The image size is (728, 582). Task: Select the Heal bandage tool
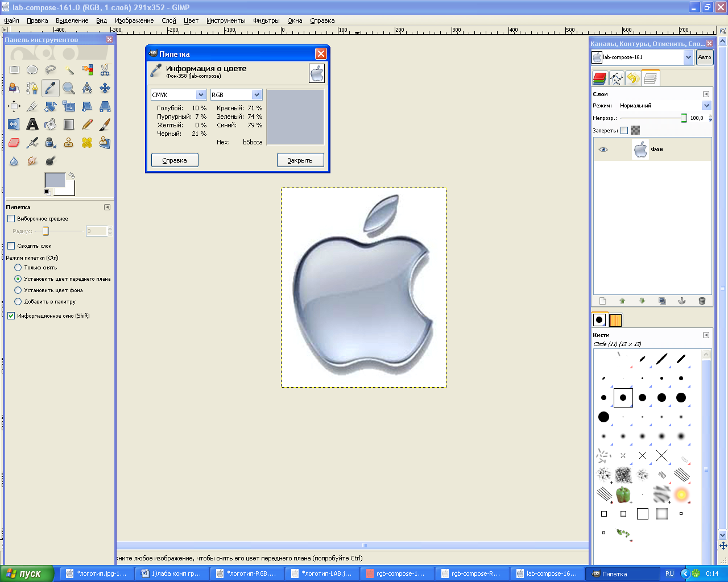[x=87, y=143]
